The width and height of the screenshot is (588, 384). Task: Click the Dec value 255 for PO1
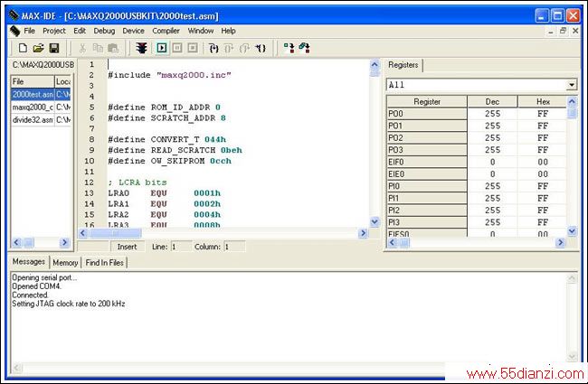[492, 126]
